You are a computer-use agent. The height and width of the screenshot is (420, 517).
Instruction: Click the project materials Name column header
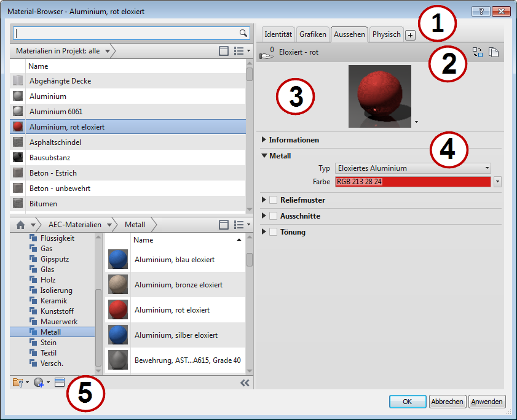[135, 66]
